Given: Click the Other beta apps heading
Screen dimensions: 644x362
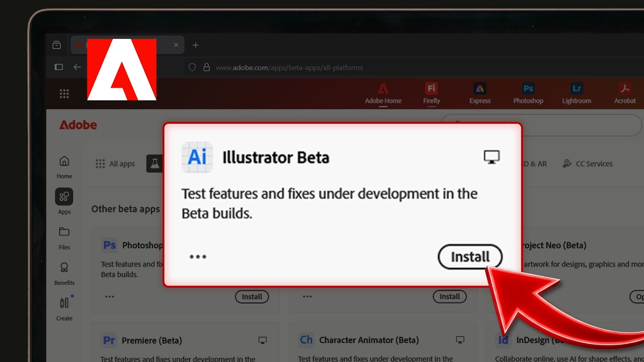Looking at the screenshot, I should 125,209.
